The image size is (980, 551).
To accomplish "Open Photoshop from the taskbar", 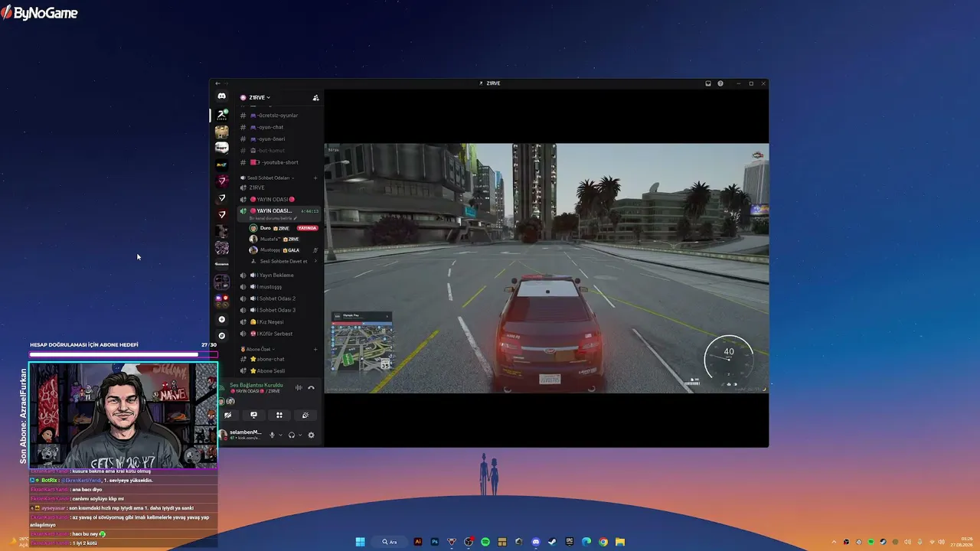I will coord(435,542).
